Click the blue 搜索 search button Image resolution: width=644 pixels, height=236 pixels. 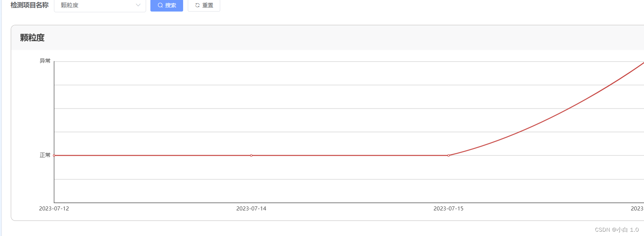tap(167, 5)
